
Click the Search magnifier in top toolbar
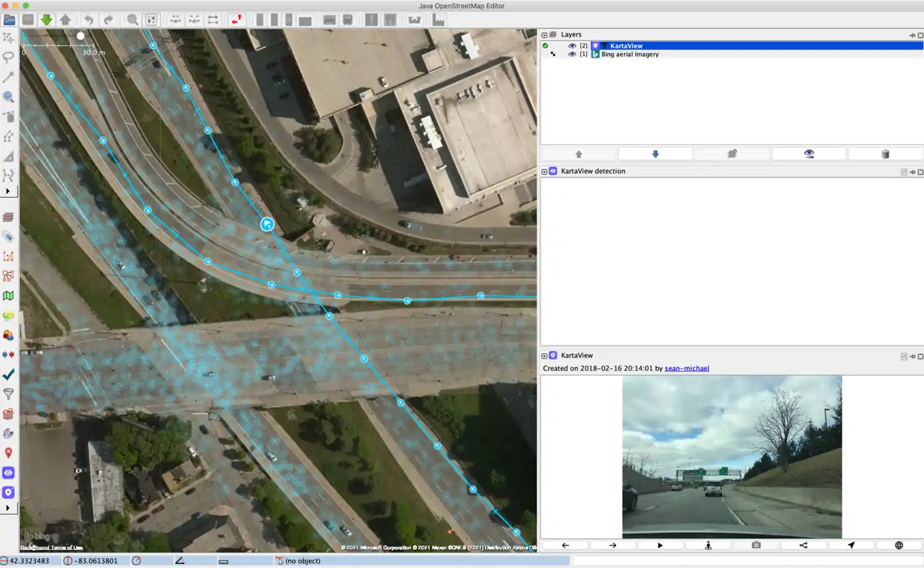132,20
